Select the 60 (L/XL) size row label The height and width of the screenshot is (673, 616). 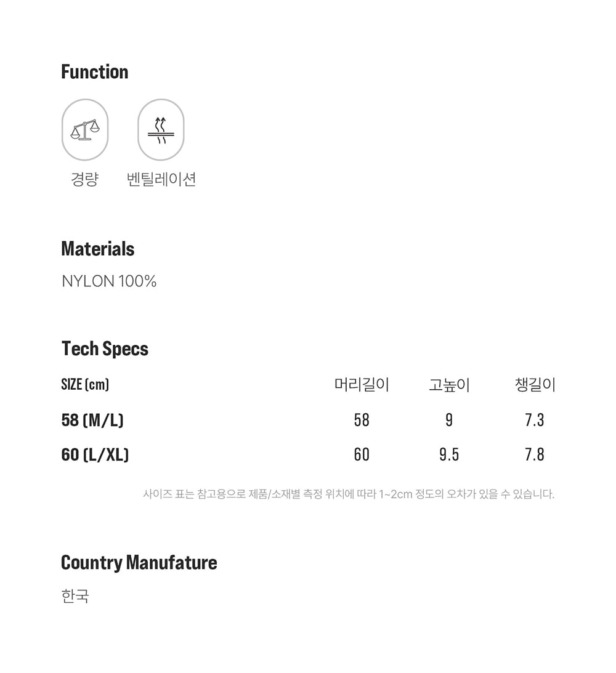95,454
